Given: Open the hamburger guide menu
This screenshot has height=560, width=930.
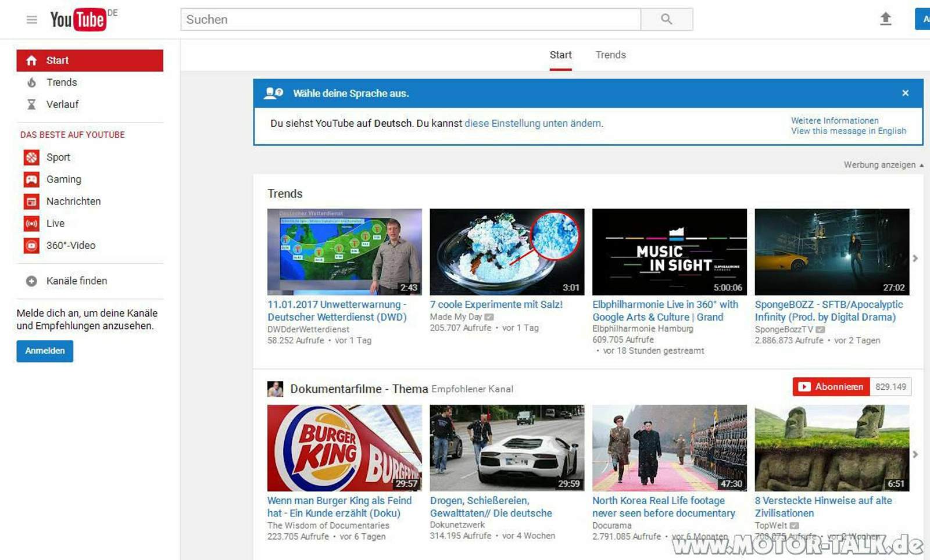Looking at the screenshot, I should (x=32, y=20).
